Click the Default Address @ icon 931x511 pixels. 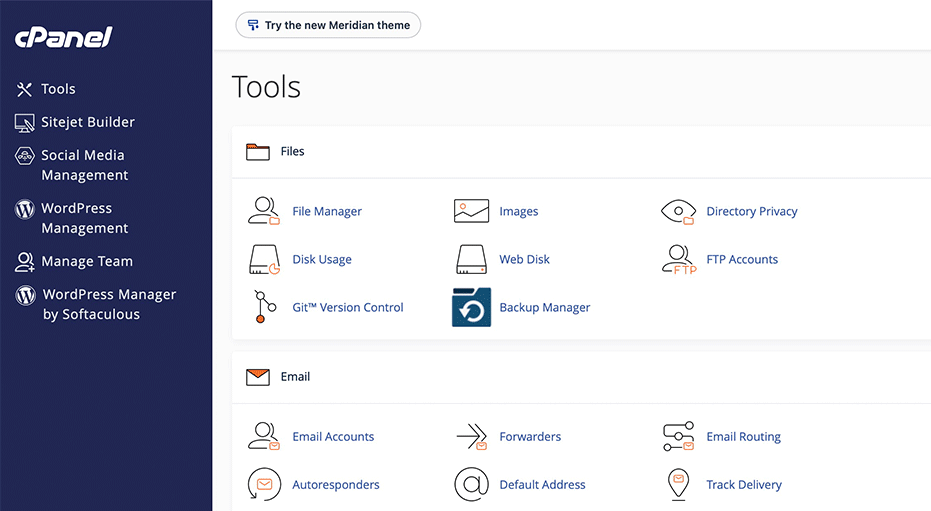(471, 485)
